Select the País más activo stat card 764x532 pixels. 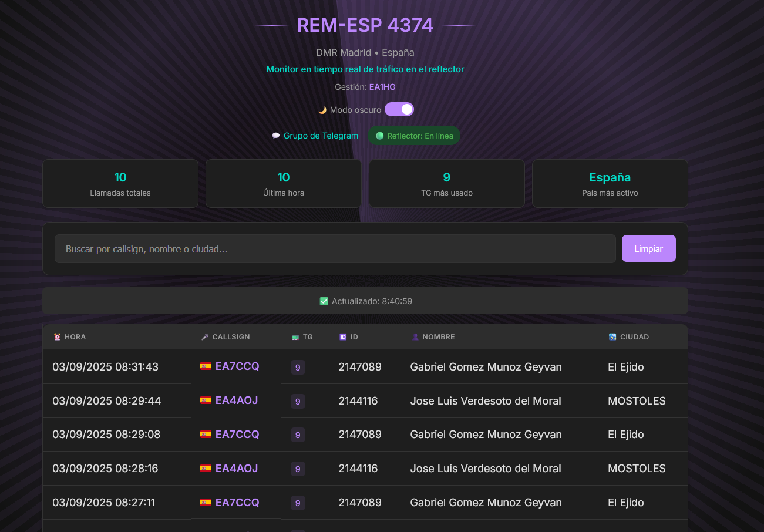point(610,184)
